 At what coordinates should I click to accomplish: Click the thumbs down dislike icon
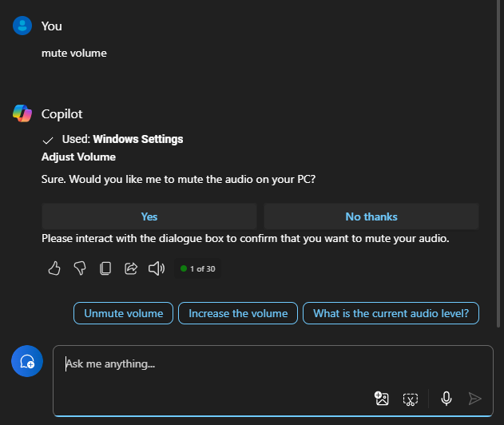[80, 268]
